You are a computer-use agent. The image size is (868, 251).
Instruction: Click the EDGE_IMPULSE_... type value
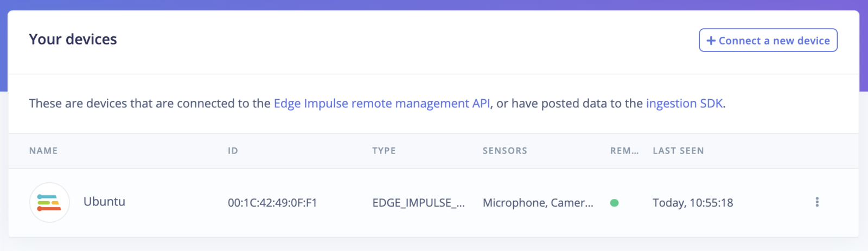pyautogui.click(x=418, y=203)
